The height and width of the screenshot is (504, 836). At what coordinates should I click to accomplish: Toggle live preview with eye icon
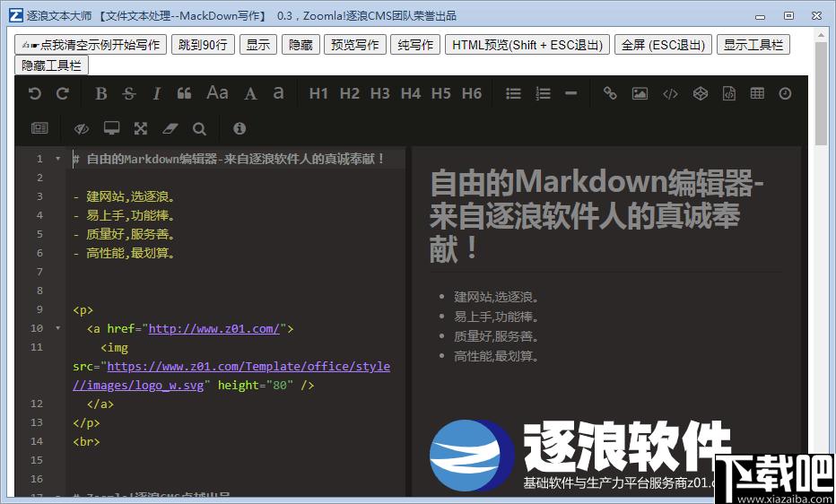click(81, 128)
